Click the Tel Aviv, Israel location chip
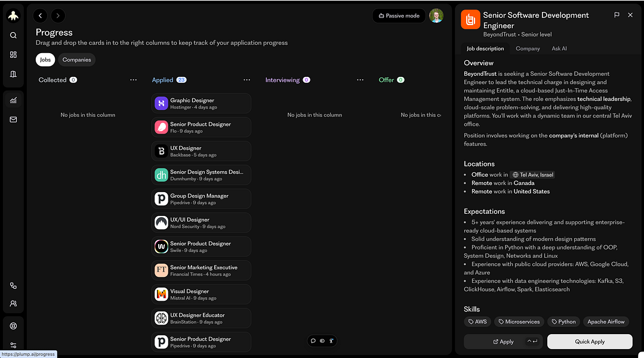 [533, 174]
